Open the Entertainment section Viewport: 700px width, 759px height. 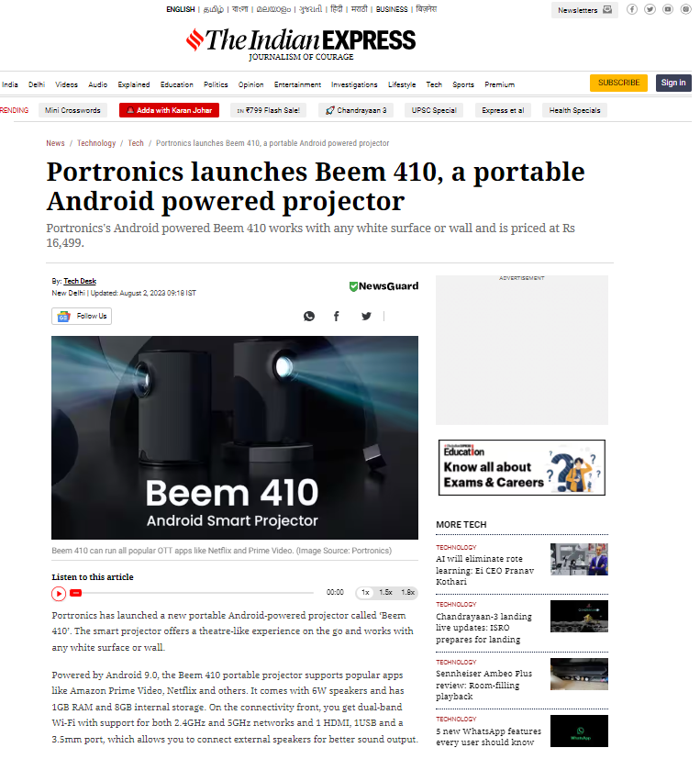point(297,84)
